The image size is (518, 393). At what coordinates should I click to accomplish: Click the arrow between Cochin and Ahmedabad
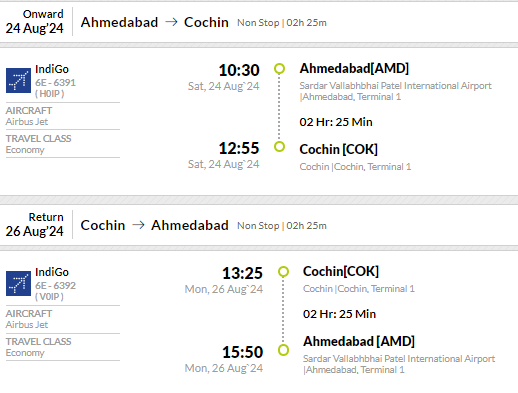pos(138,225)
